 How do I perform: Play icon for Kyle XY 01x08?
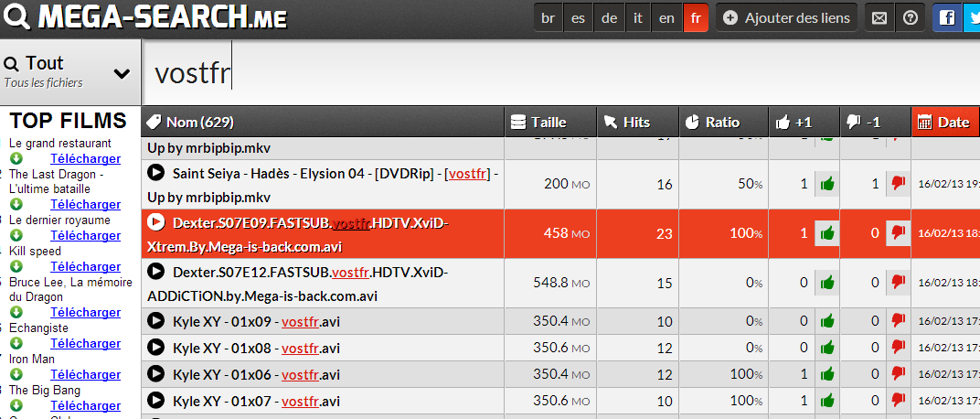tap(155, 347)
